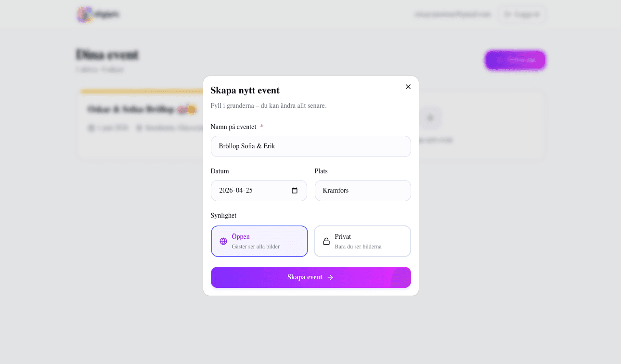
Task: Select the Öppen visibility option
Action: pos(259,241)
